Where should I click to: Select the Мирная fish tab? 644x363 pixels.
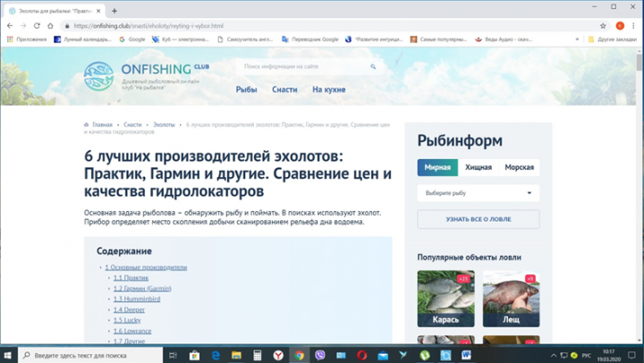[x=437, y=167]
